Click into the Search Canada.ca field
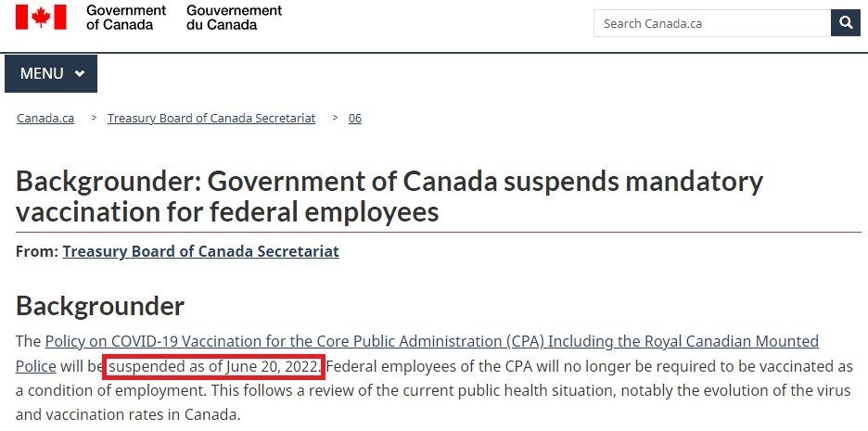This screenshot has height=431, width=868. (712, 23)
